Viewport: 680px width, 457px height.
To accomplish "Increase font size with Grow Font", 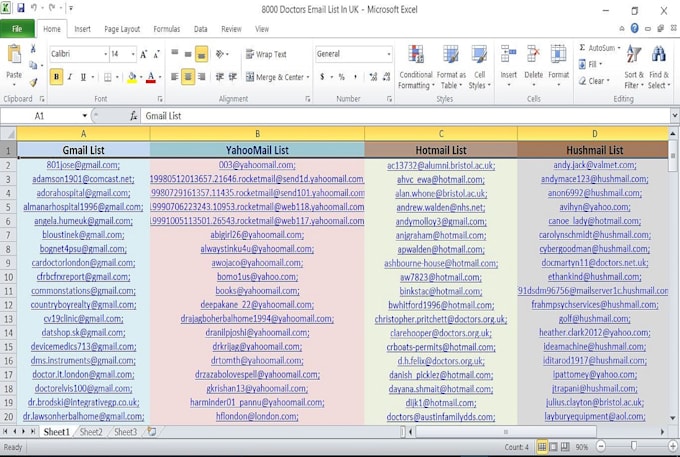I will click(x=144, y=54).
